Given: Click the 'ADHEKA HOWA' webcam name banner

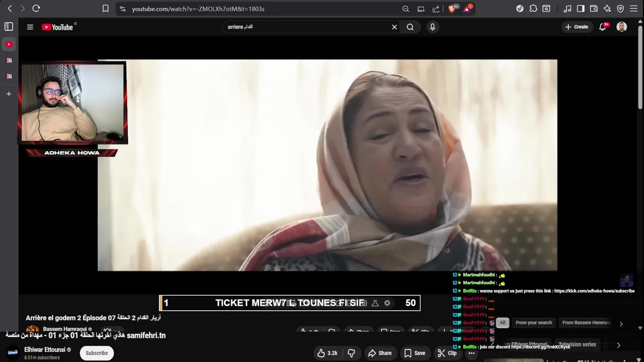Looking at the screenshot, I should 72,153.
